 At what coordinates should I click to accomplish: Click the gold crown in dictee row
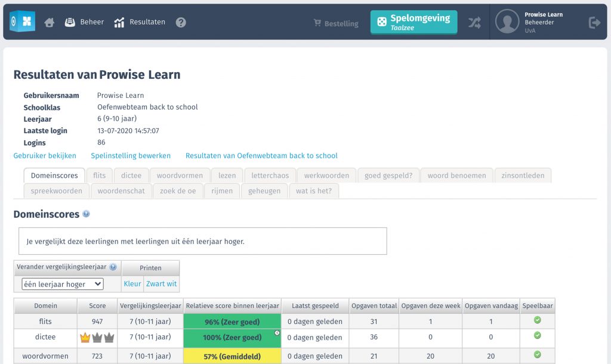85,338
